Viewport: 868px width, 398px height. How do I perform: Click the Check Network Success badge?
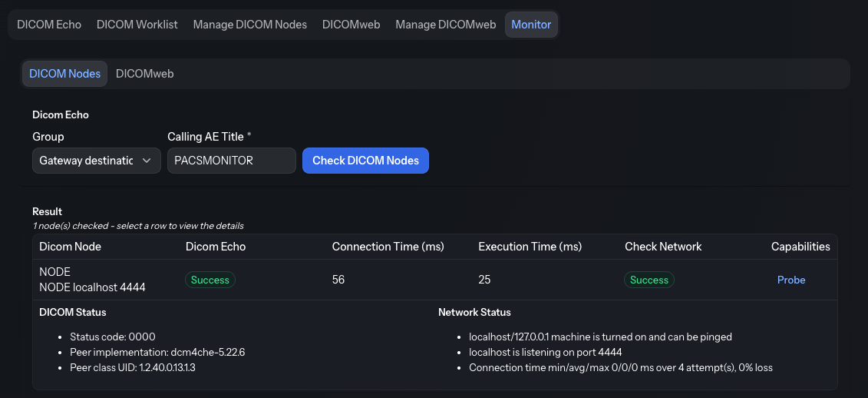coord(649,280)
